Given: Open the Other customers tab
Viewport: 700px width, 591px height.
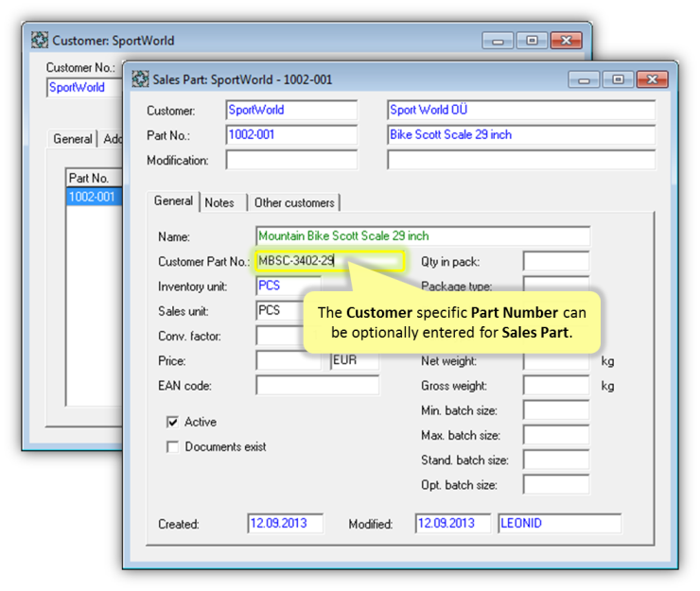Looking at the screenshot, I should pyautogui.click(x=294, y=202).
